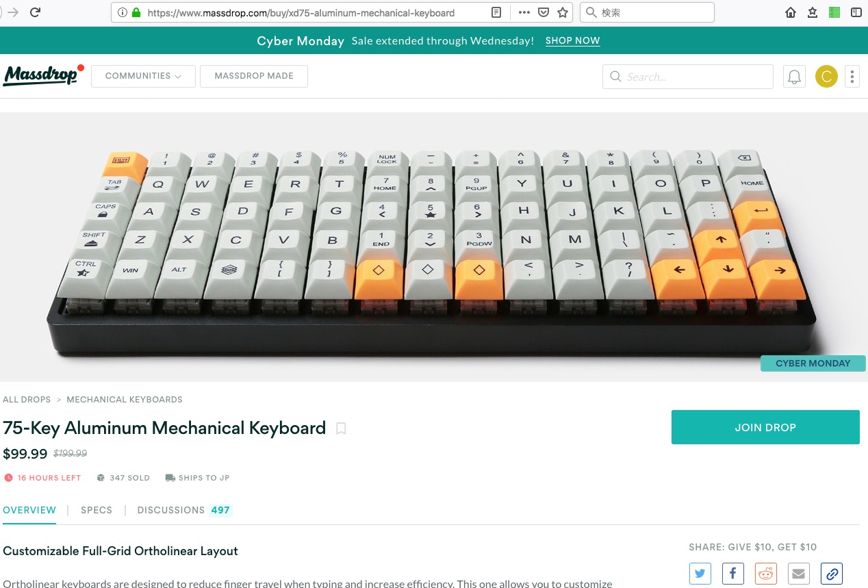Screen dimensions: 868x588
Task: Click the forward navigation arrow
Action: pos(12,12)
